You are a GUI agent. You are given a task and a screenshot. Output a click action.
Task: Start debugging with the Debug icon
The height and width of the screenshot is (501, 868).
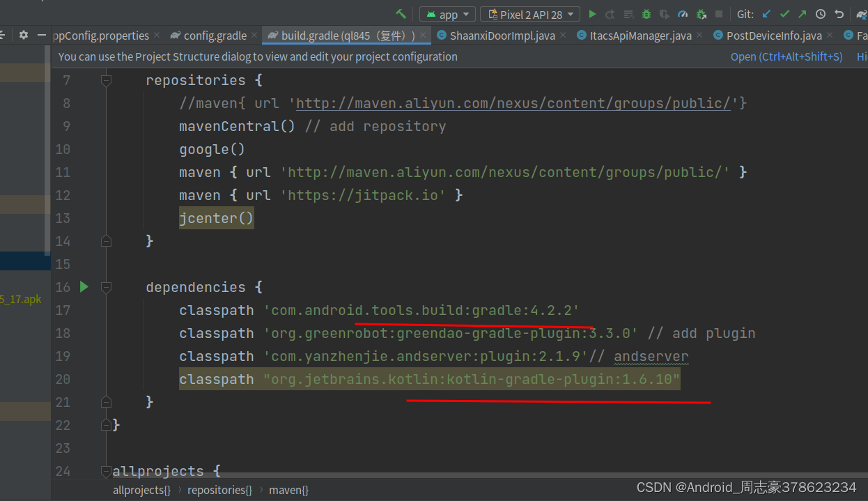pos(645,13)
